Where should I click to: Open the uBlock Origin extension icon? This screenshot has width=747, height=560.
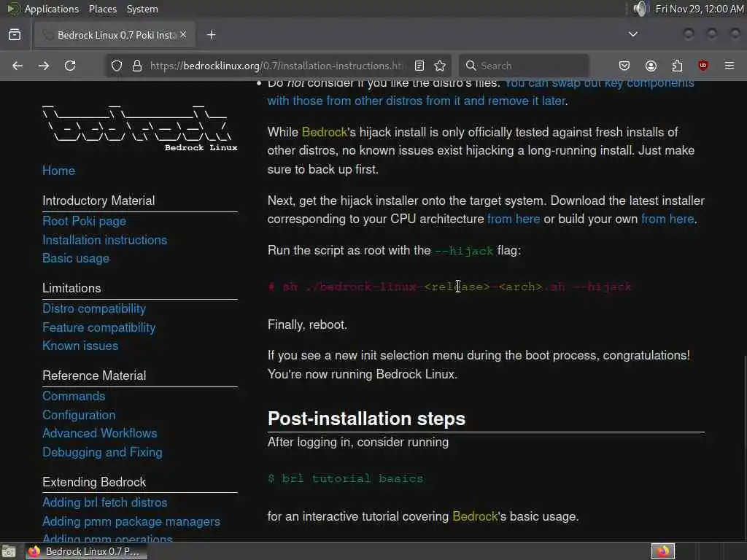tap(703, 66)
